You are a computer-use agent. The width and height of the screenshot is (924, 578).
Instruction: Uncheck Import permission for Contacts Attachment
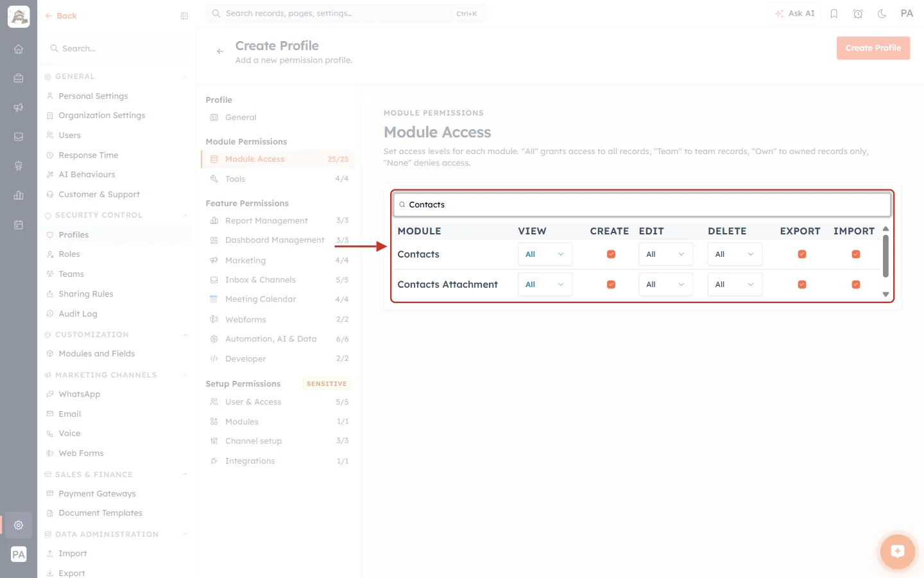tap(856, 285)
